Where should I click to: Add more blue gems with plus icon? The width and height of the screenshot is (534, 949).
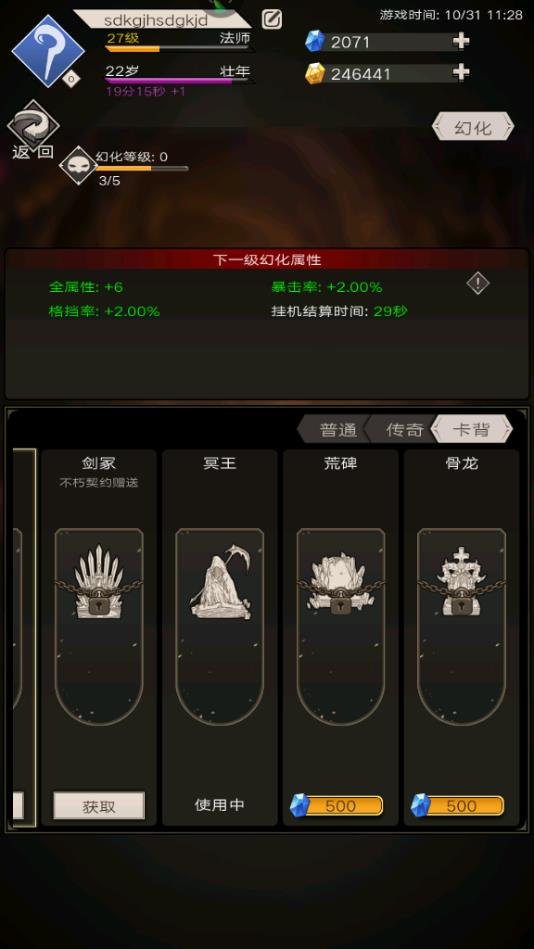[x=461, y=41]
